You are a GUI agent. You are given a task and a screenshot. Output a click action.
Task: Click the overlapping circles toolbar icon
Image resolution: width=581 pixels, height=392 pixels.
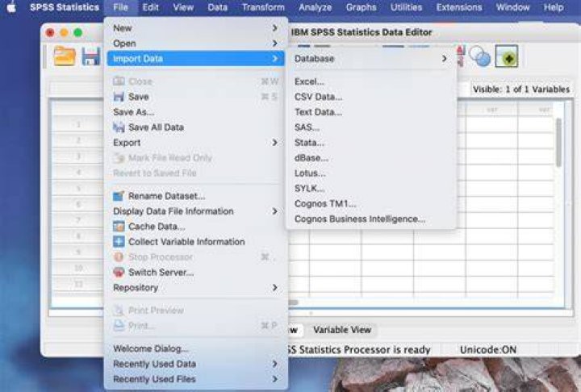[479, 56]
